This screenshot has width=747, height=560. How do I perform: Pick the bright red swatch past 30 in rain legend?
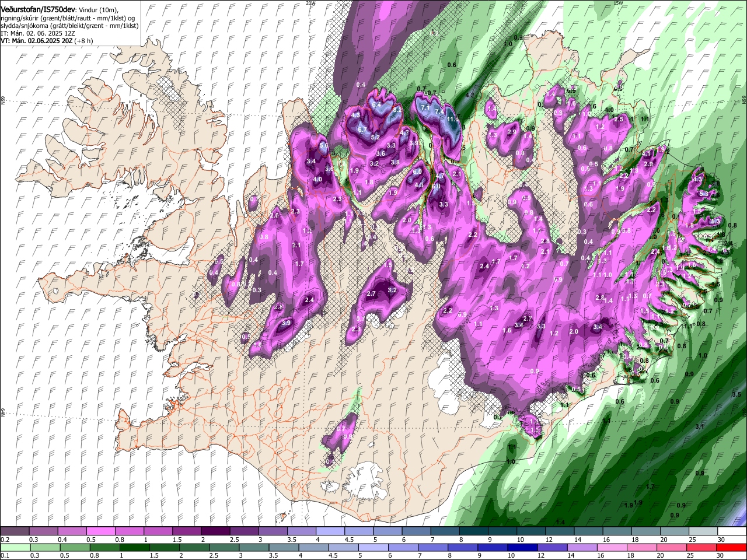pyautogui.click(x=732, y=548)
